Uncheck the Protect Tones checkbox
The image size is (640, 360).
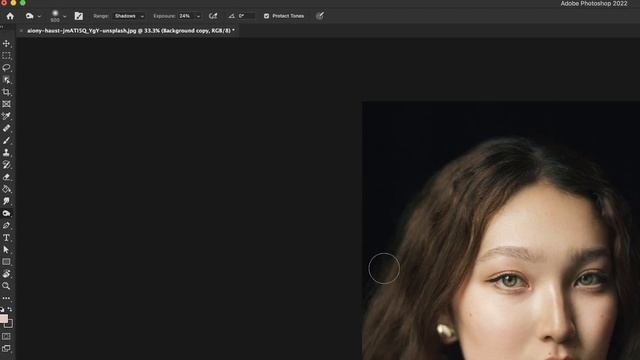[x=267, y=16]
